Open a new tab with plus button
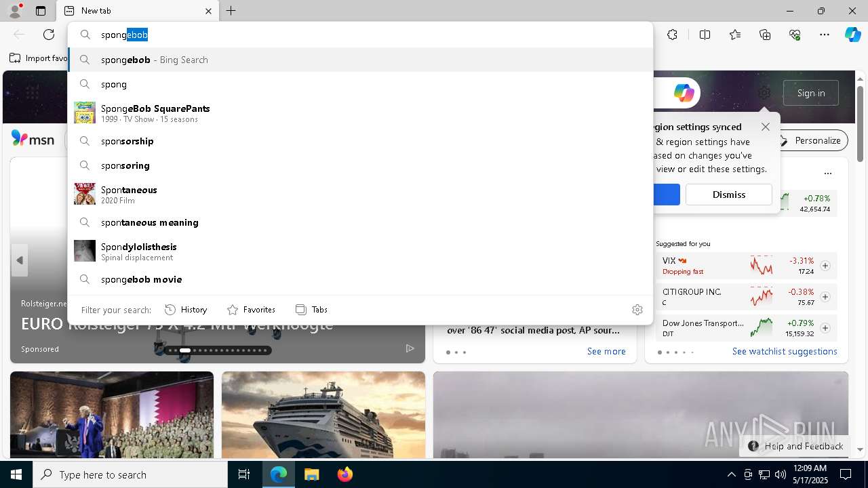Screen dimensions: 868x488 231,11
